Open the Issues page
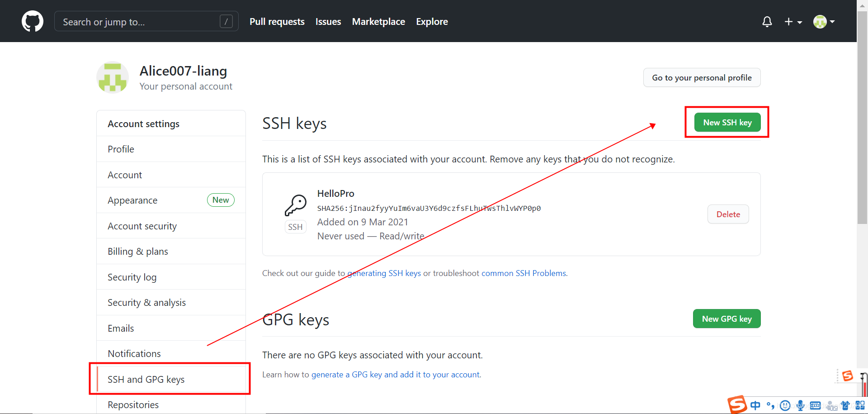868x414 pixels. pos(328,22)
